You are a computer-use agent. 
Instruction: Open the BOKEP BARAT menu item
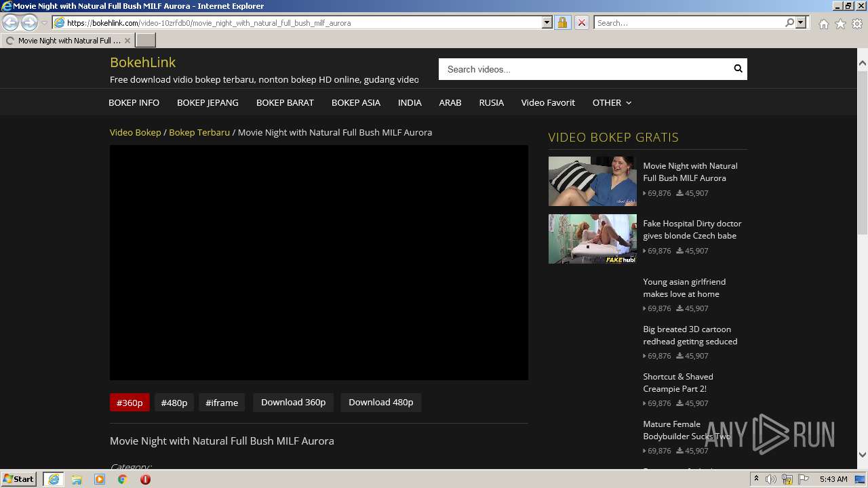(285, 102)
